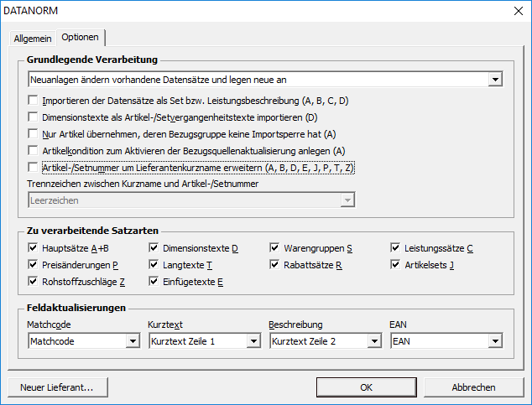Screen dimensions: 532x405
Task: Open the Kurztext dropdown list
Action: click(253, 341)
